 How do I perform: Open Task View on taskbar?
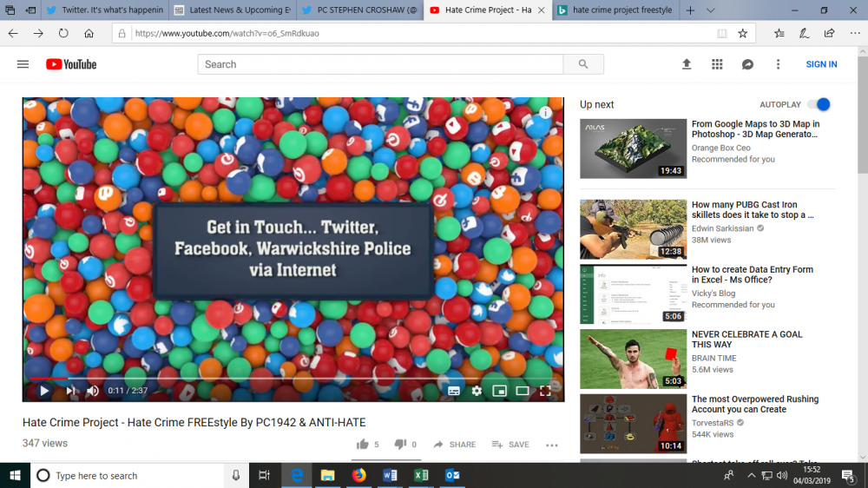click(264, 475)
